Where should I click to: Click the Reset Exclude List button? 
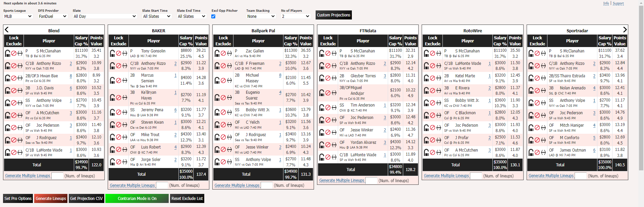pos(187,199)
